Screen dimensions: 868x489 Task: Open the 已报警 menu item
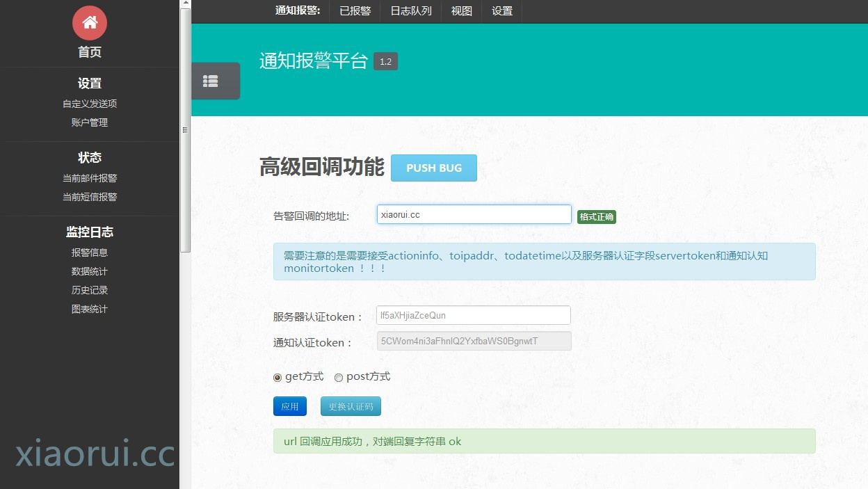tap(355, 11)
